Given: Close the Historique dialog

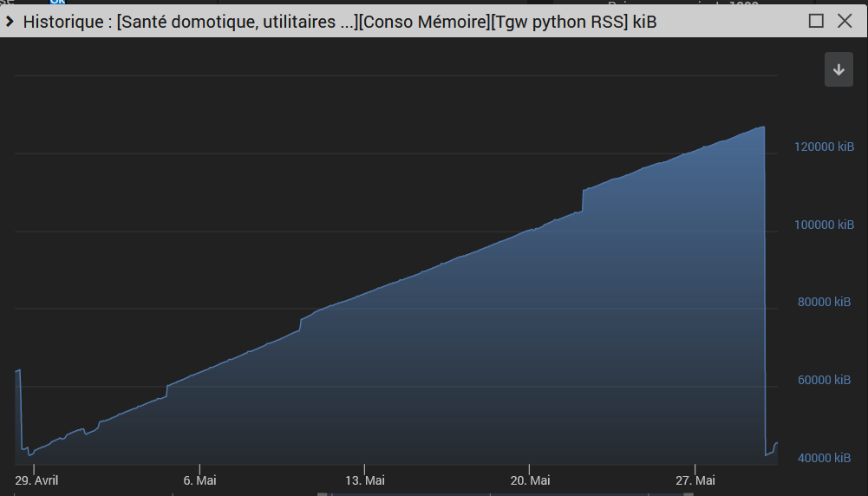Looking at the screenshot, I should 845,21.
